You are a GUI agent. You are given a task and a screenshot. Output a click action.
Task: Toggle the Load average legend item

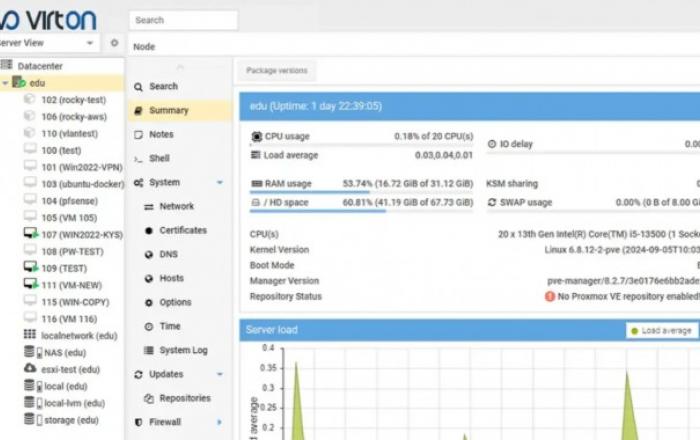(x=661, y=331)
